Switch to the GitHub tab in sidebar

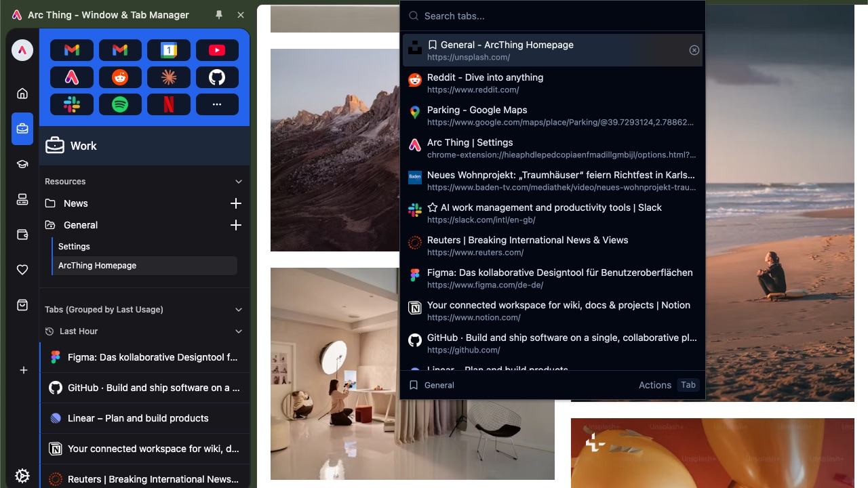pos(144,388)
